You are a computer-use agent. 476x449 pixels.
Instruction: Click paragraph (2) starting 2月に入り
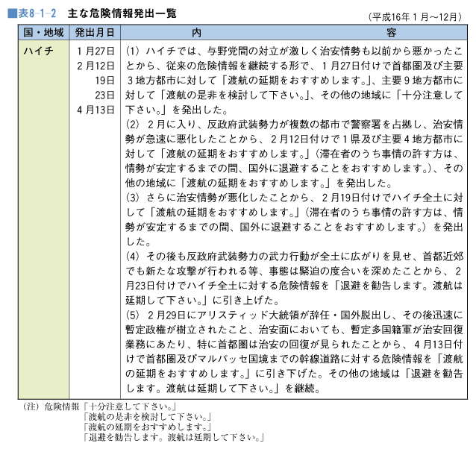tap(294, 154)
